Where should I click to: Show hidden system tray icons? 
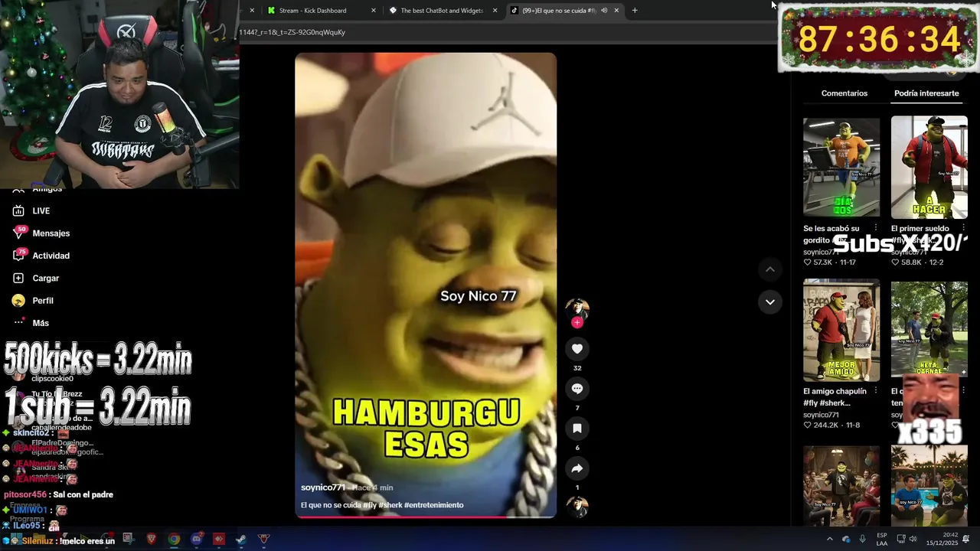point(829,539)
